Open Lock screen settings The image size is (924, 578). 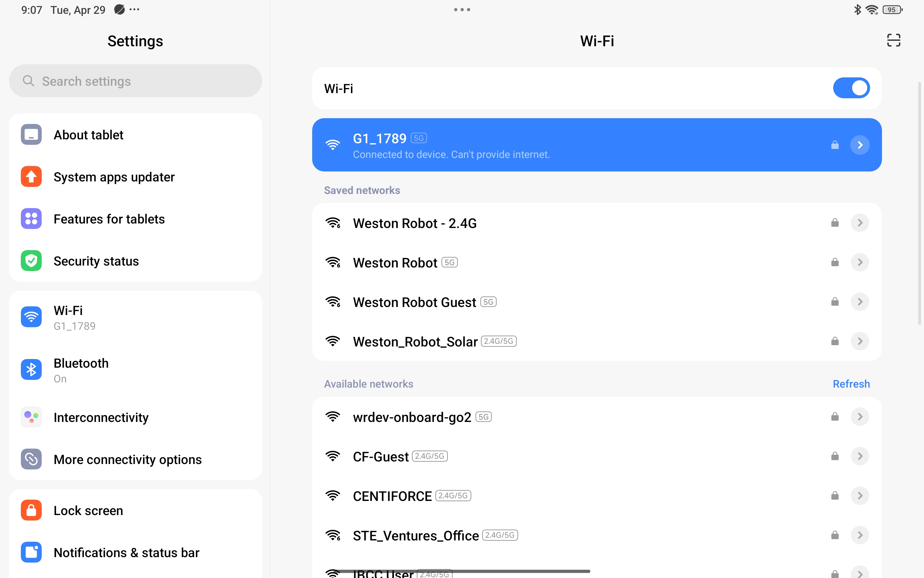click(x=135, y=510)
